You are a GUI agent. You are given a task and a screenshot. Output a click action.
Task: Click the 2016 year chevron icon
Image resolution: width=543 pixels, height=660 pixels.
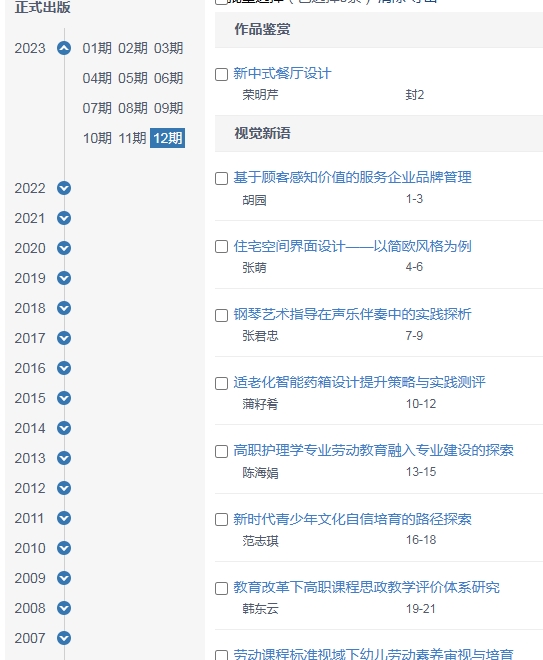pos(64,368)
